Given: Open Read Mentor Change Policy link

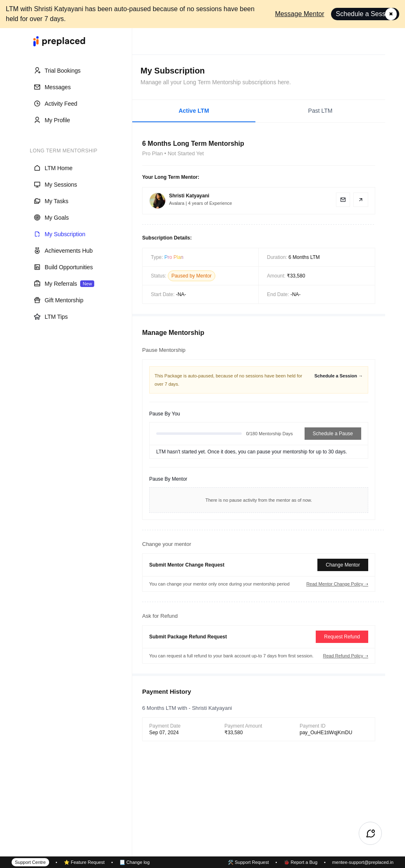Looking at the screenshot, I should 337,584.
